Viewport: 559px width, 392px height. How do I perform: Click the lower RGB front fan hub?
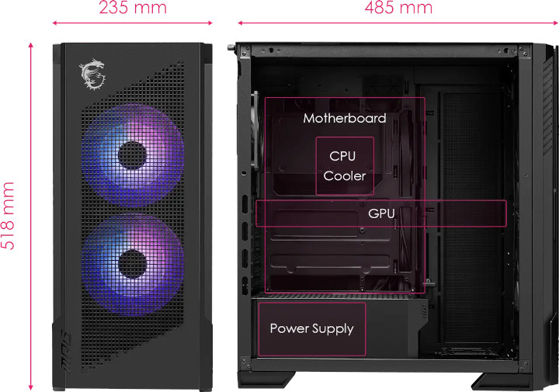coord(132,264)
